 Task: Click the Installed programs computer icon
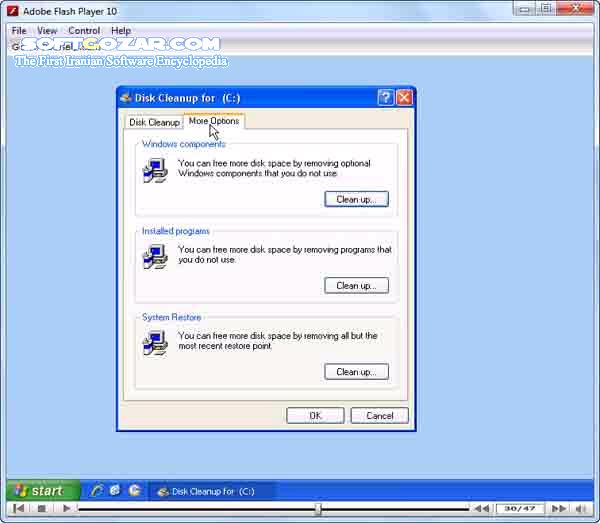click(155, 257)
